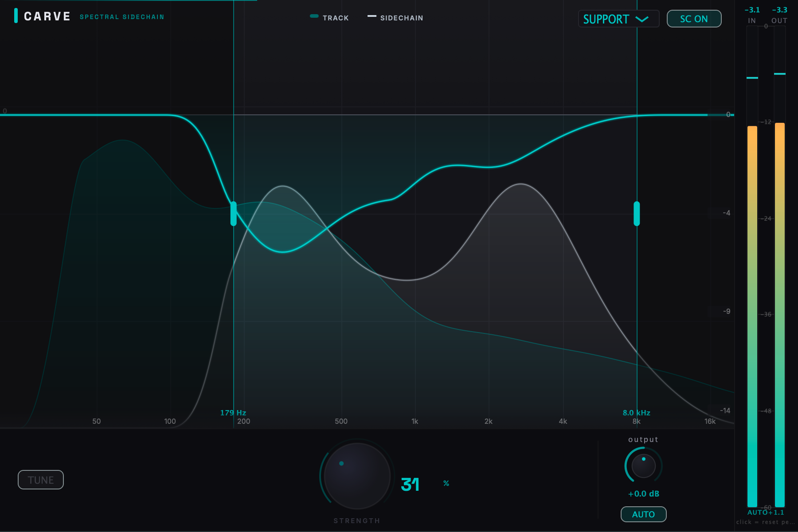Reset the -3.1 input peak readout
The height and width of the screenshot is (532, 798).
tap(752, 10)
